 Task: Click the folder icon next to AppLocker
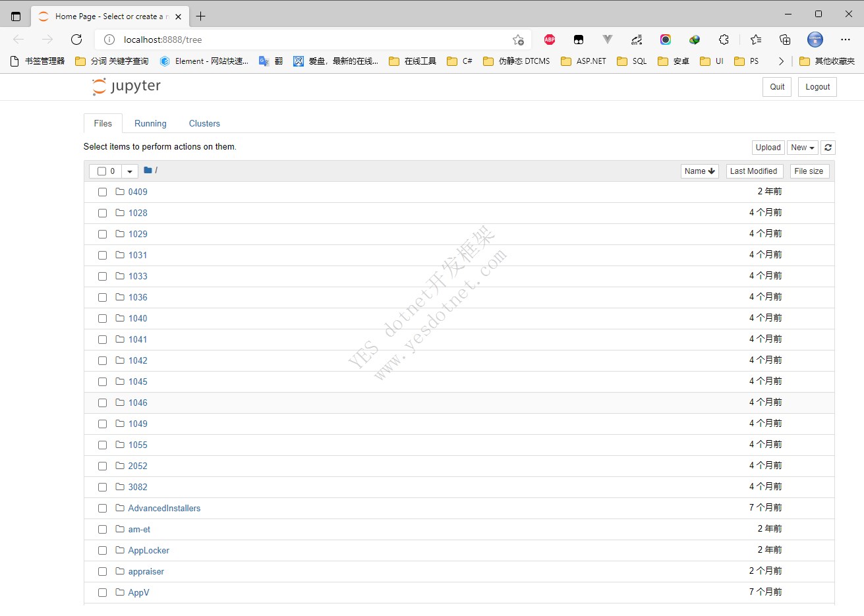(120, 550)
